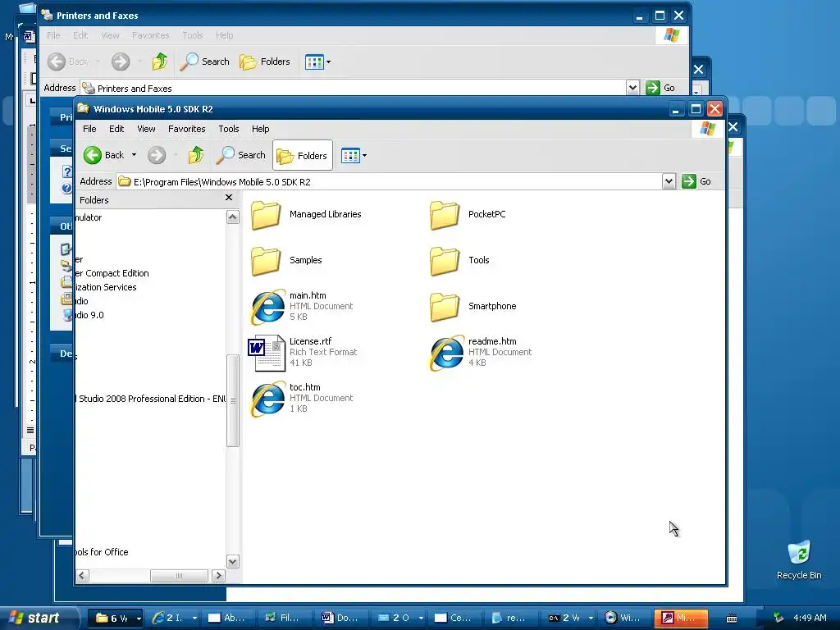The image size is (840, 630).
Task: Select the 'dio 9.0' tree entry
Action: pos(89,315)
